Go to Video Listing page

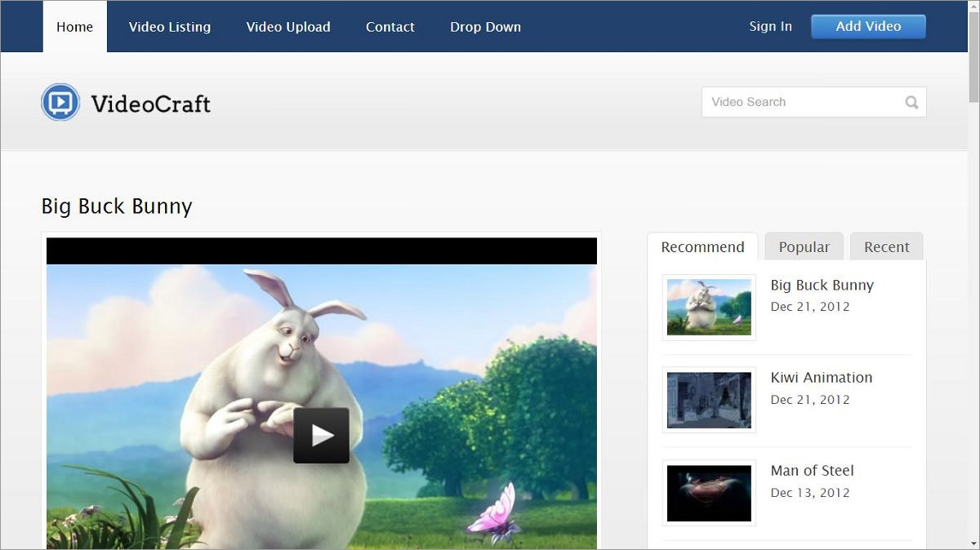(170, 26)
